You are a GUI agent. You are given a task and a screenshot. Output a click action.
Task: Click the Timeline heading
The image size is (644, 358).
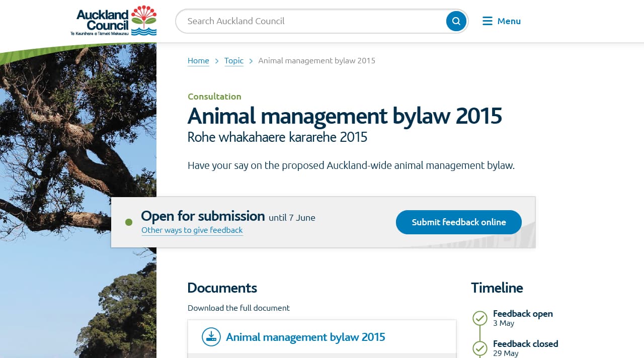[x=497, y=288]
